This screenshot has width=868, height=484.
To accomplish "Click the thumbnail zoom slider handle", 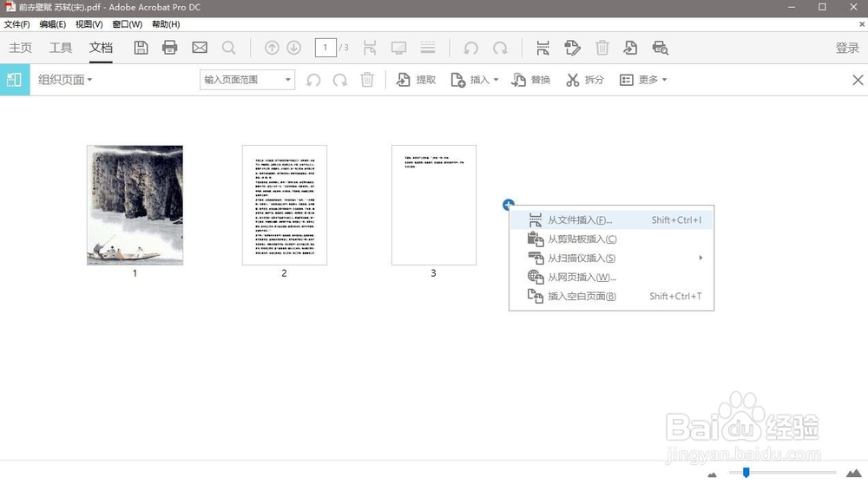I will tap(746, 473).
